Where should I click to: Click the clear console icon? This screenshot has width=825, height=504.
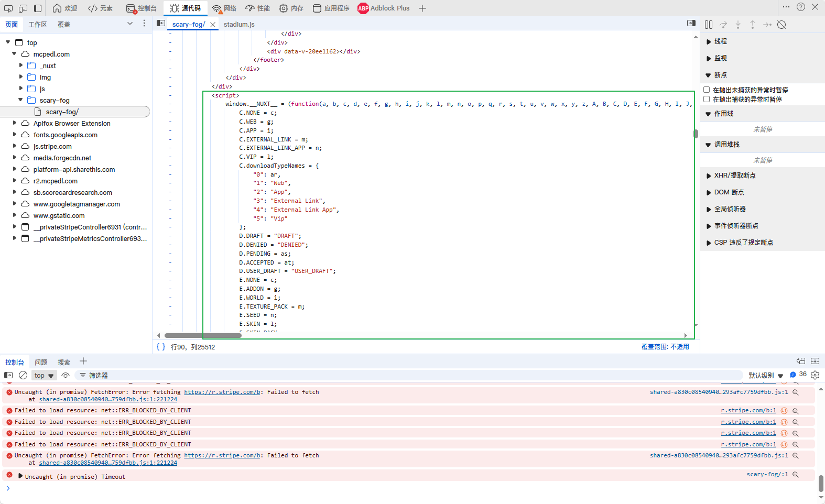(23, 375)
